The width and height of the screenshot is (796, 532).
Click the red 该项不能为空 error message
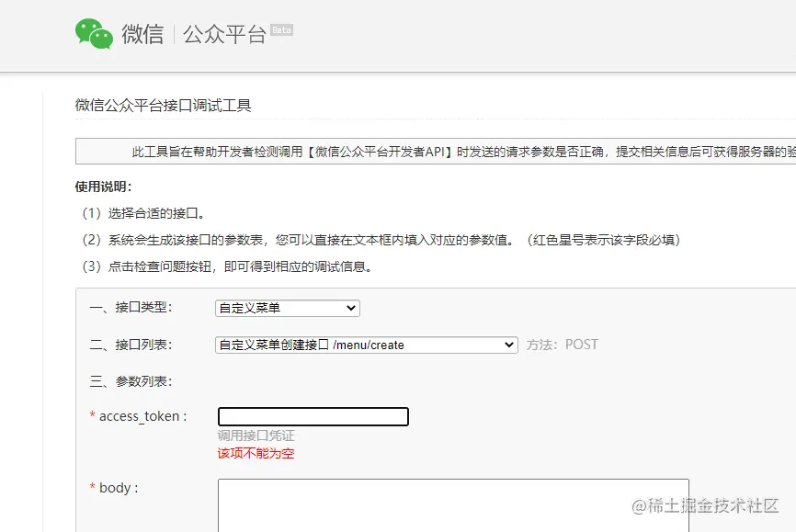(256, 453)
